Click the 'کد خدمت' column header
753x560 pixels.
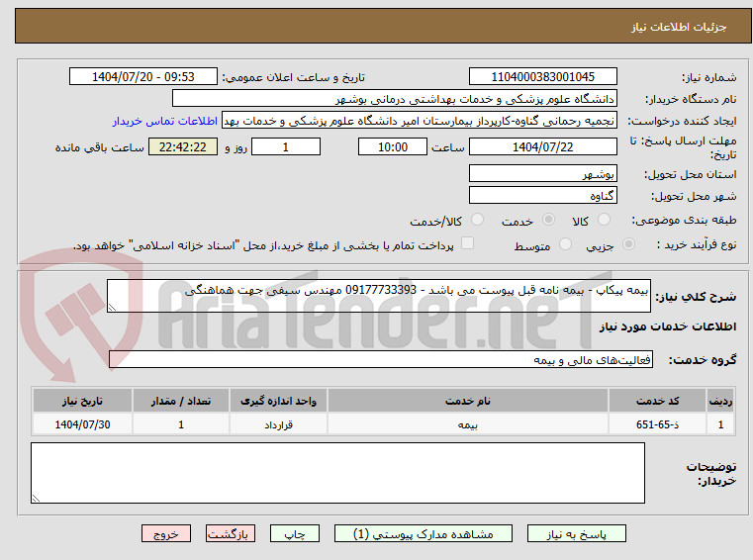[x=657, y=401]
